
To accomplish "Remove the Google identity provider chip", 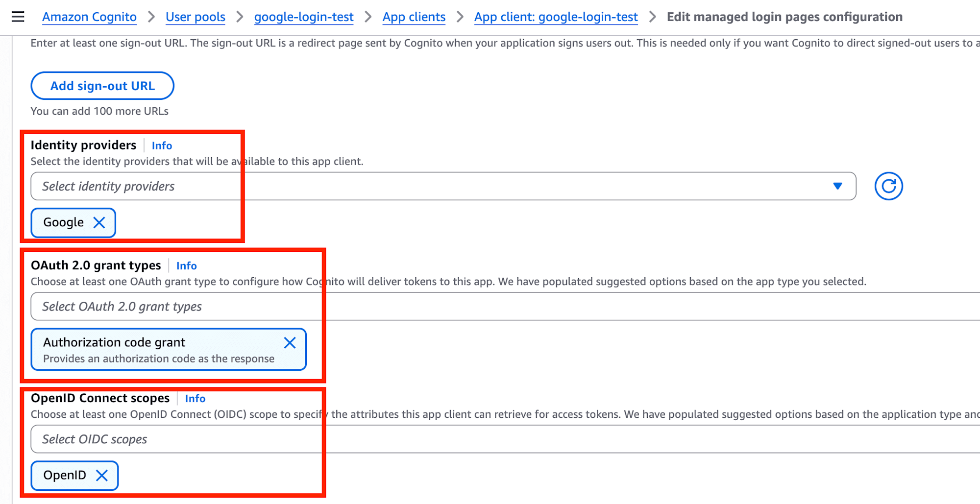I will 99,223.
